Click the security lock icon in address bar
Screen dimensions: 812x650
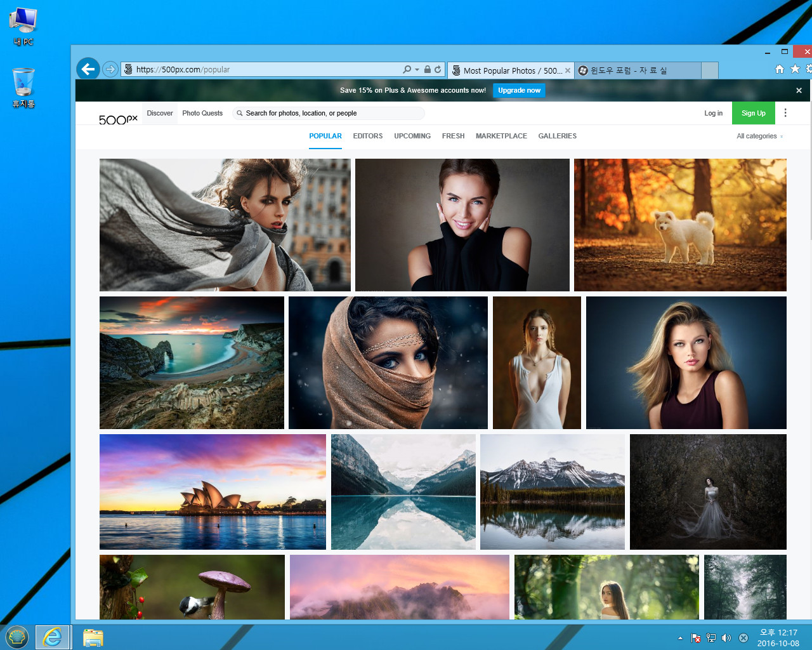click(x=428, y=69)
